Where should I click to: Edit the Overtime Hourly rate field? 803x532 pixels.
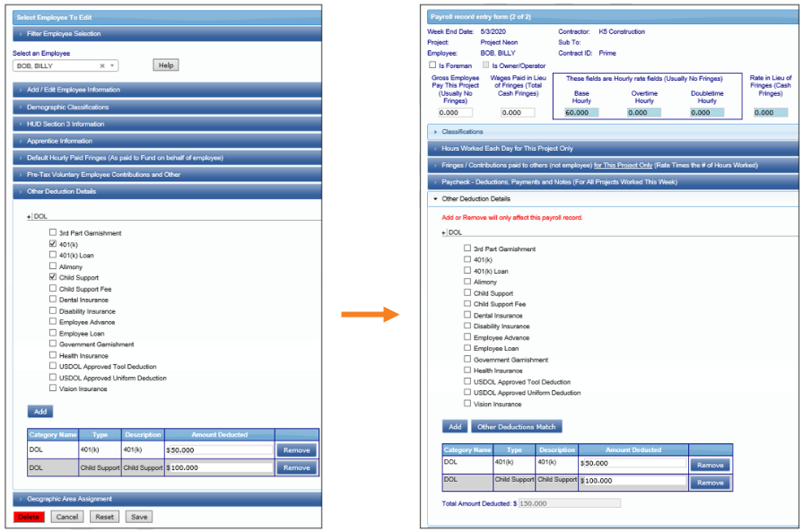[644, 113]
